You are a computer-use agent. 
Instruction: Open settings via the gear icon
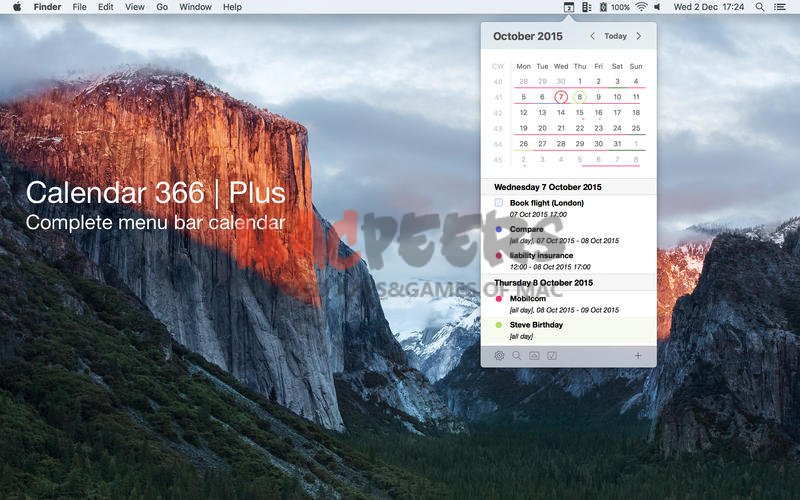click(x=499, y=355)
